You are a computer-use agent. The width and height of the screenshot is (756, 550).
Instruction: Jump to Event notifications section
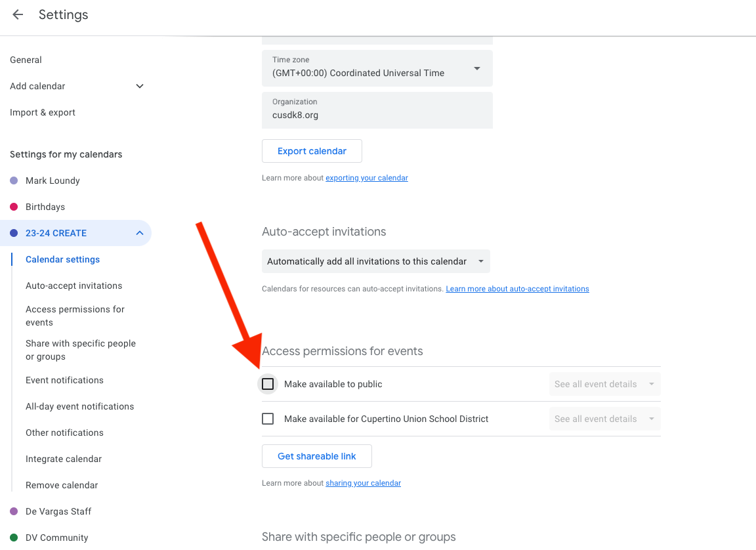[x=64, y=380]
